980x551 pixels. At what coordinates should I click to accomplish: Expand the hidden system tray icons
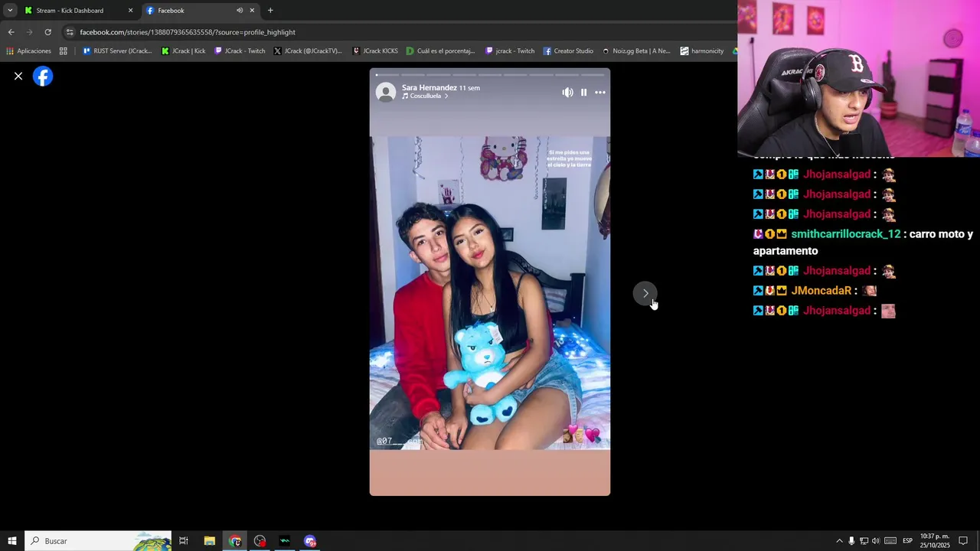click(x=839, y=541)
